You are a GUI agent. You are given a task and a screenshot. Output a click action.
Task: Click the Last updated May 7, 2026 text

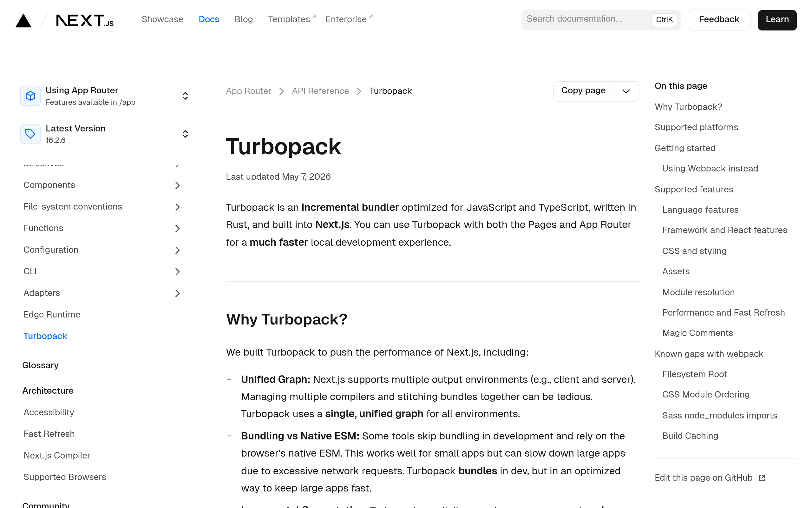point(278,177)
